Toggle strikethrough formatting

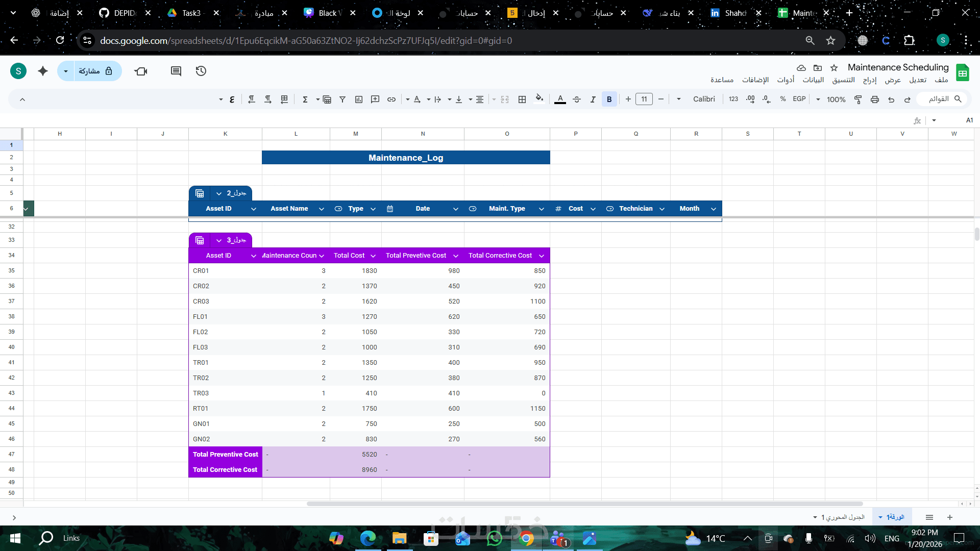pos(577,99)
